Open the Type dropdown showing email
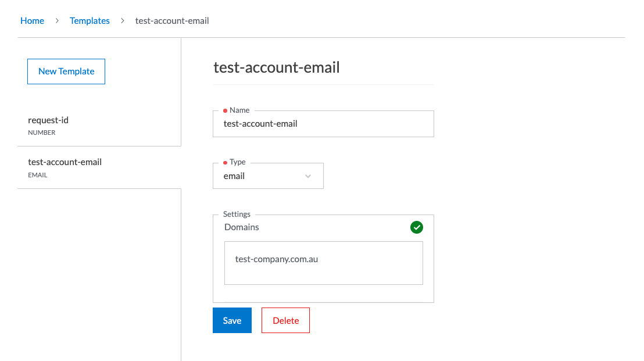The height and width of the screenshot is (361, 644). coord(268,176)
